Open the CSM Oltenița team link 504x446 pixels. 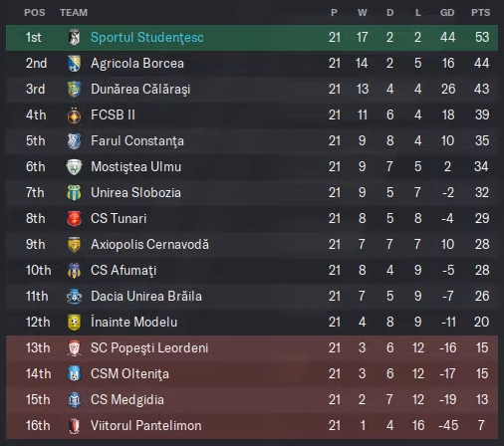point(129,373)
